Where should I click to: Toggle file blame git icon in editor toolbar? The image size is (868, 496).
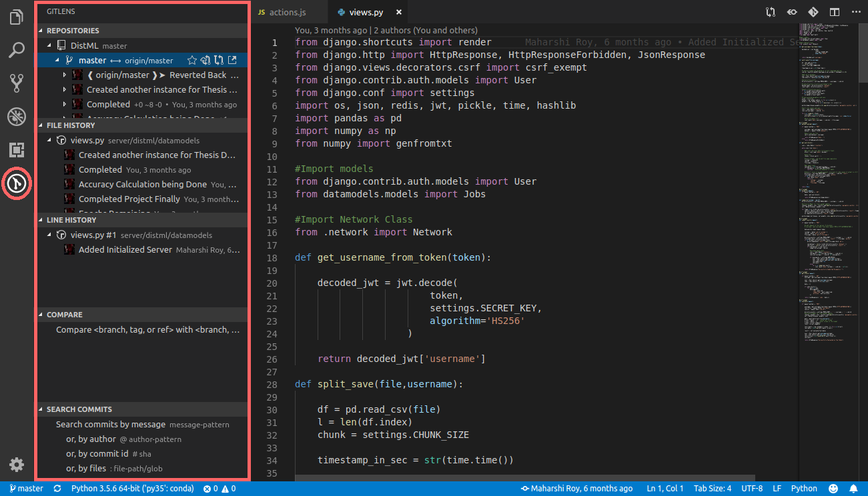[x=813, y=12]
